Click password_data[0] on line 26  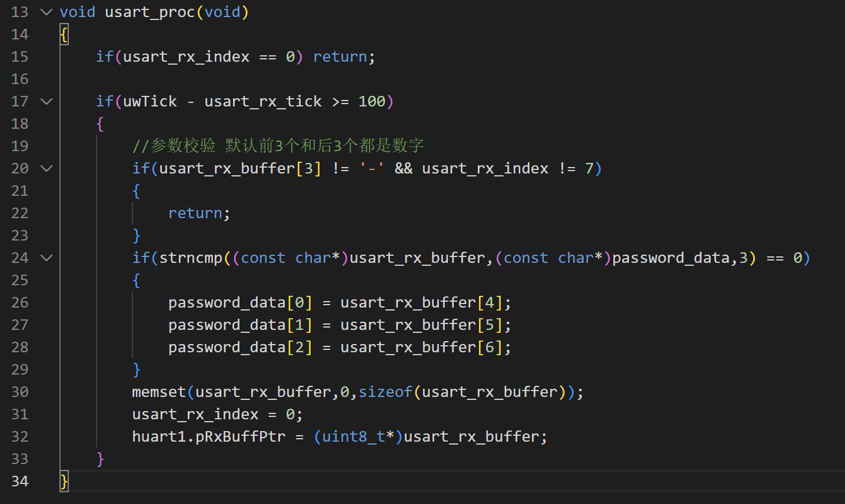(240, 302)
